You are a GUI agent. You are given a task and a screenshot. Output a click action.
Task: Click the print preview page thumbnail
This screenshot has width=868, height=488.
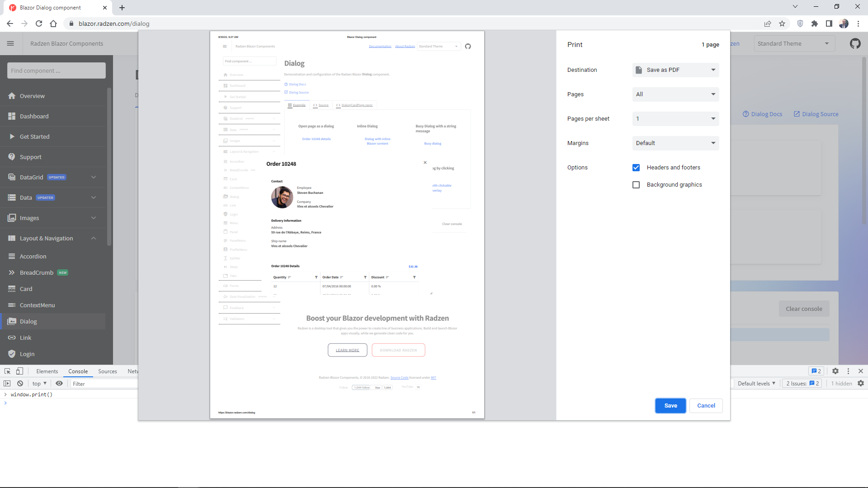point(347,225)
